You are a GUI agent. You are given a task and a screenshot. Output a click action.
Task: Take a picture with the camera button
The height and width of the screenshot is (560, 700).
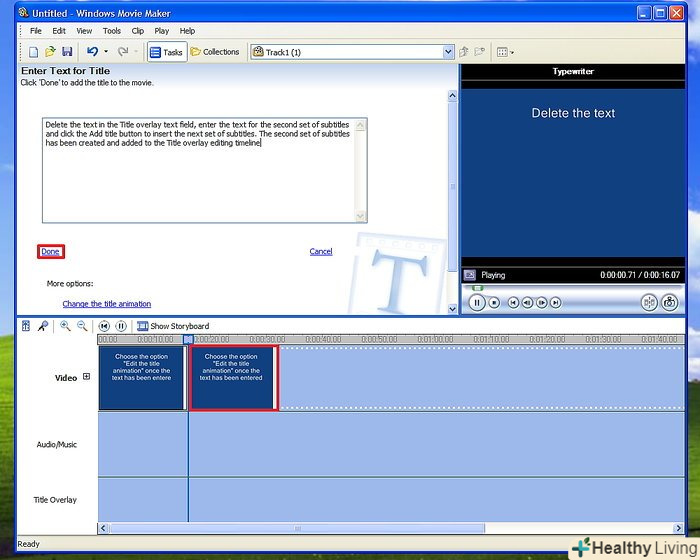(x=670, y=302)
